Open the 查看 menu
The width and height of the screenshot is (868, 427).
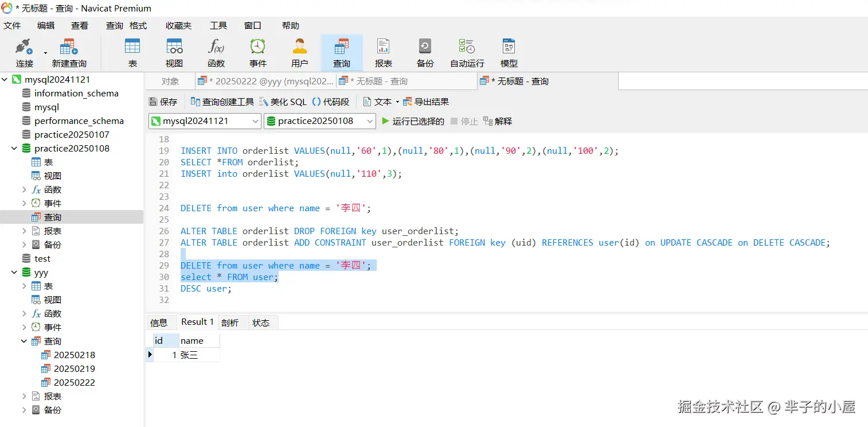tap(80, 26)
